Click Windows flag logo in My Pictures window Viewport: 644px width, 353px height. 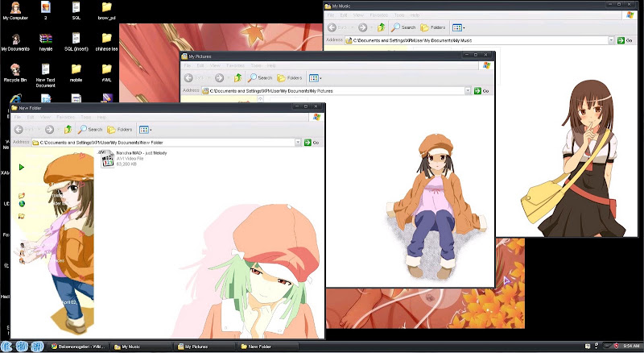[487, 65]
